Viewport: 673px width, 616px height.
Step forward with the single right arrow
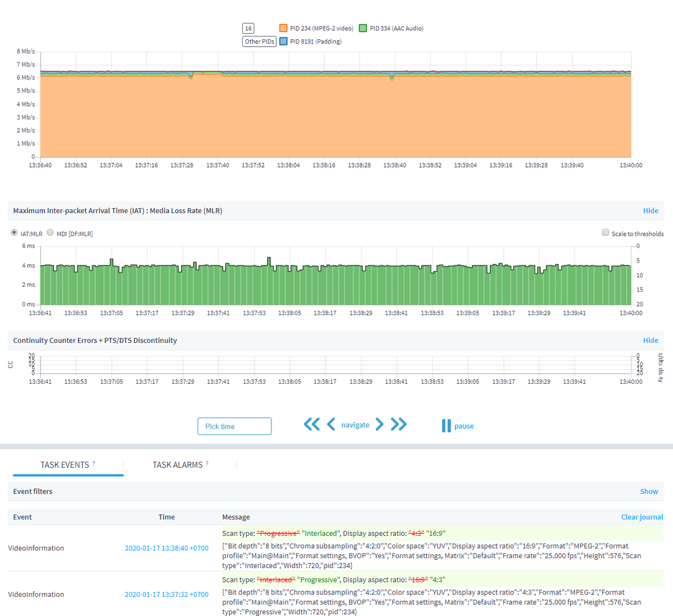pos(380,424)
